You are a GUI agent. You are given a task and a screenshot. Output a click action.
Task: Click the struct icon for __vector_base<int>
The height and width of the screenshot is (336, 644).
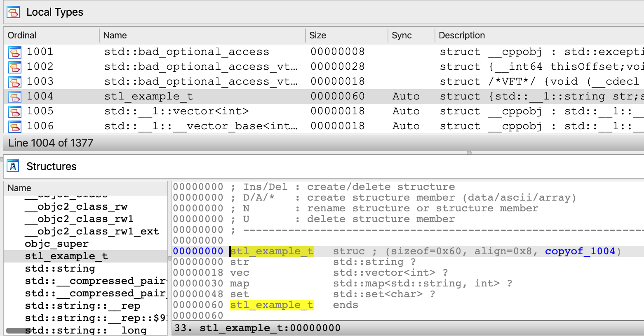click(14, 126)
